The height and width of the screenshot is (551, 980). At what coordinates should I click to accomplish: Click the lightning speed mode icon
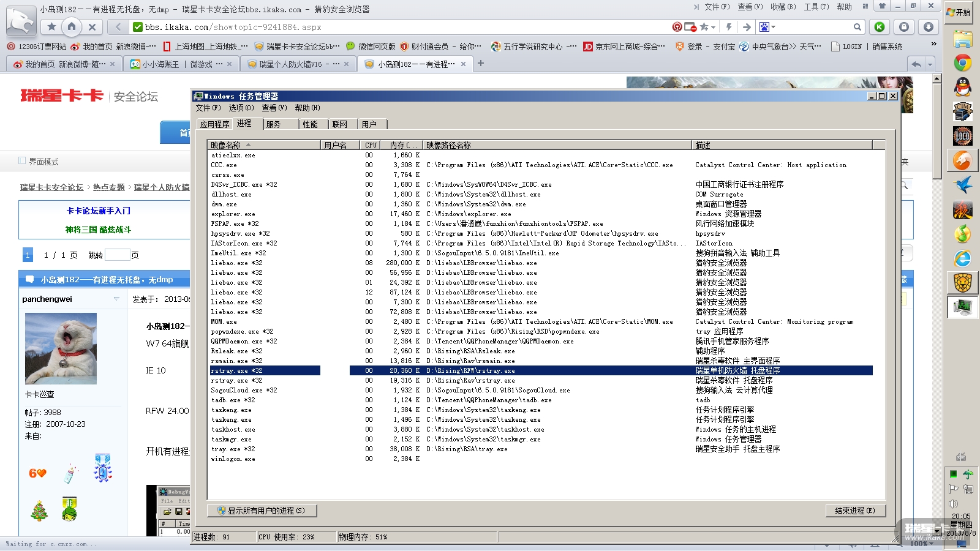pyautogui.click(x=729, y=27)
